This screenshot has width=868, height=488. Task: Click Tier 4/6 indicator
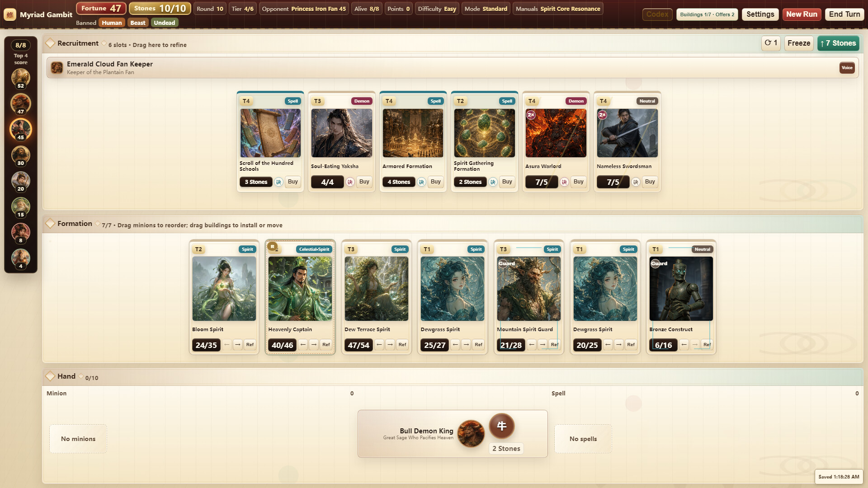tap(243, 9)
